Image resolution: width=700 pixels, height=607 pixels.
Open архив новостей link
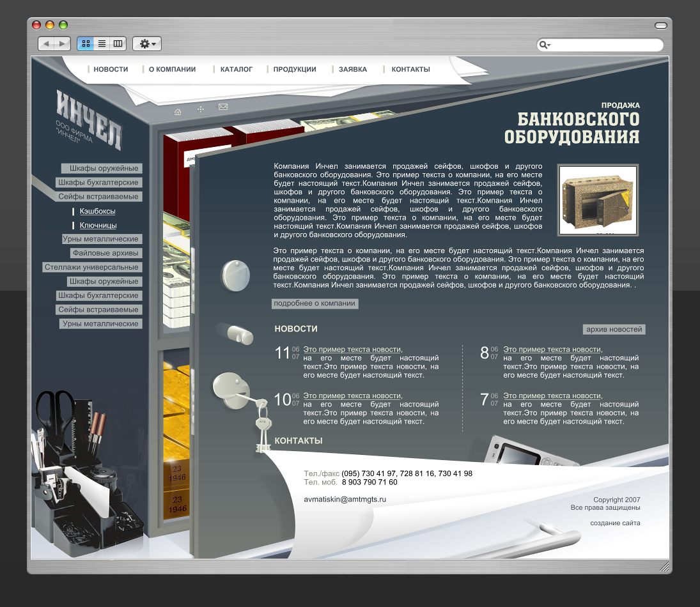point(614,329)
